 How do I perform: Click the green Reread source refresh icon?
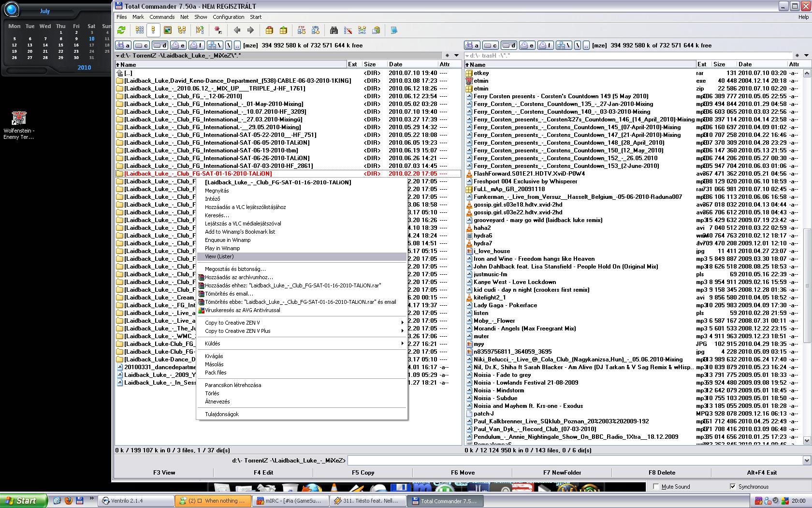pos(121,30)
